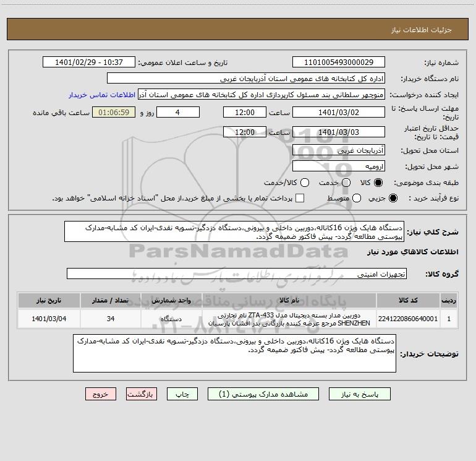The image size is (476, 461).
Task: Click the goods group تجهیزات امنیتی field
Action: tap(237, 274)
